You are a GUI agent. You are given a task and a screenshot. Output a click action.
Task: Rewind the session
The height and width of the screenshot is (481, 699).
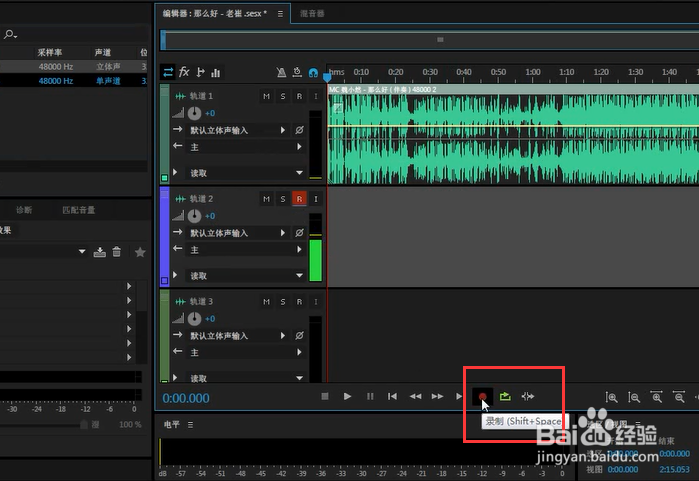415,396
